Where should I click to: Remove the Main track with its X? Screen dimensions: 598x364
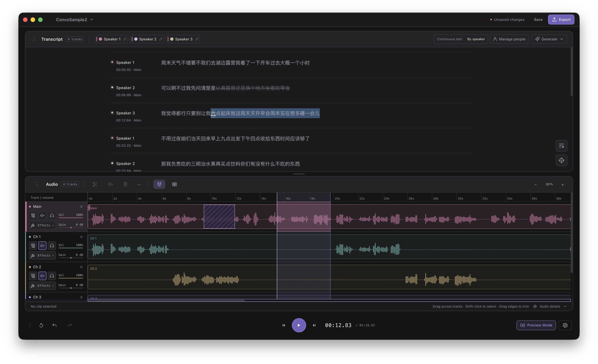(x=81, y=206)
